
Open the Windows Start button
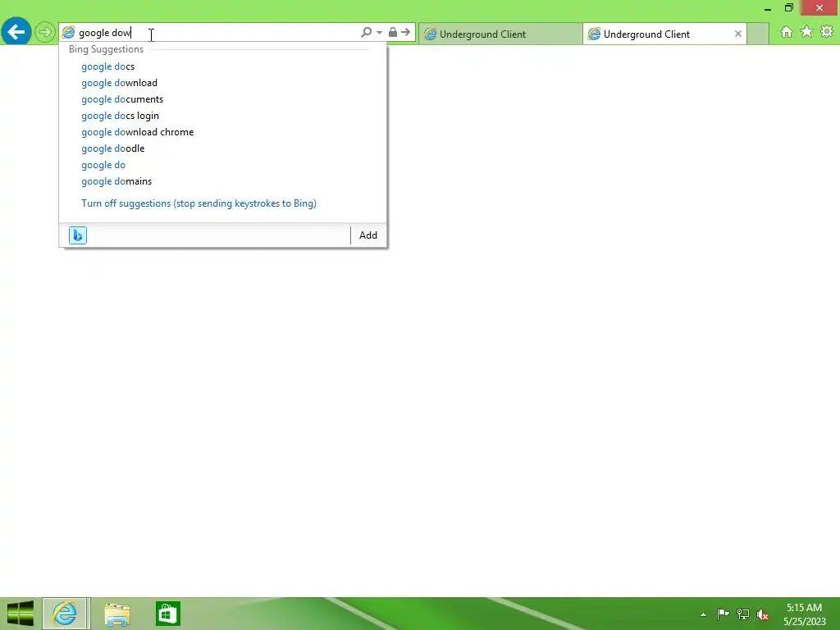(21, 614)
